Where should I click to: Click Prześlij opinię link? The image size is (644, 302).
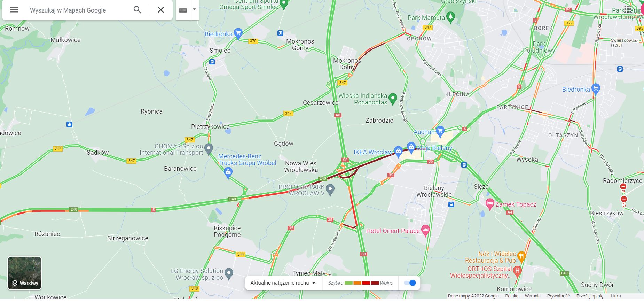point(590,296)
